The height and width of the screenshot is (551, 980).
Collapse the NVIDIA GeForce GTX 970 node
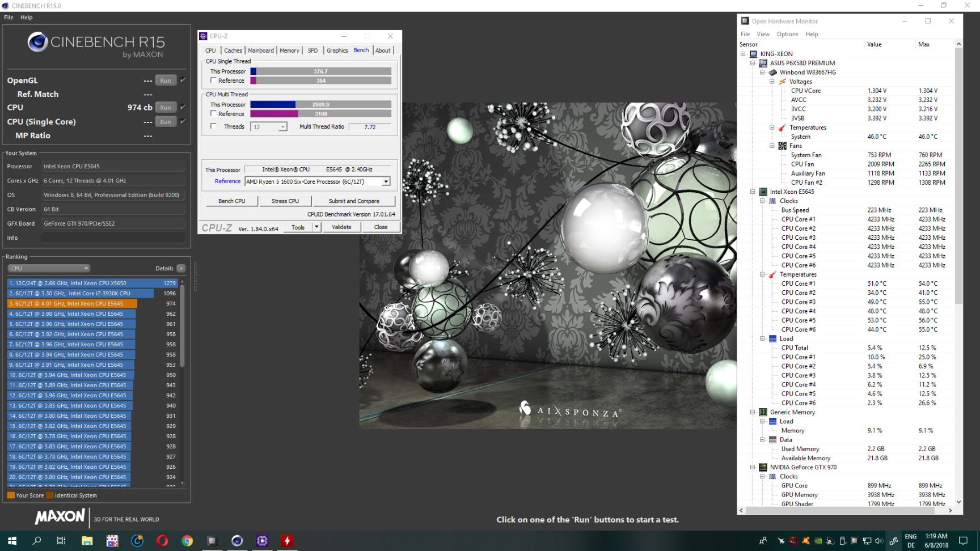pyautogui.click(x=753, y=467)
